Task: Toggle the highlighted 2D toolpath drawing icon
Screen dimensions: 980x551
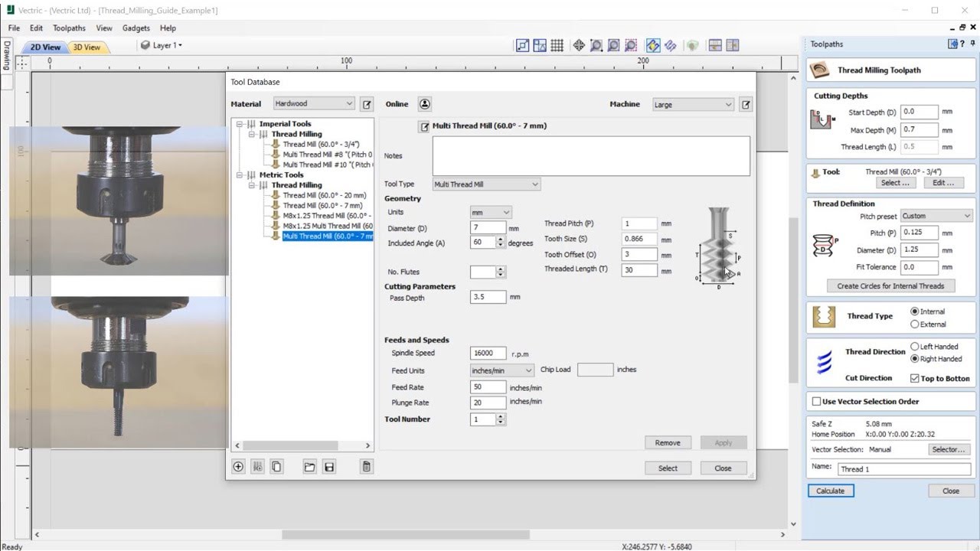Action: click(653, 46)
